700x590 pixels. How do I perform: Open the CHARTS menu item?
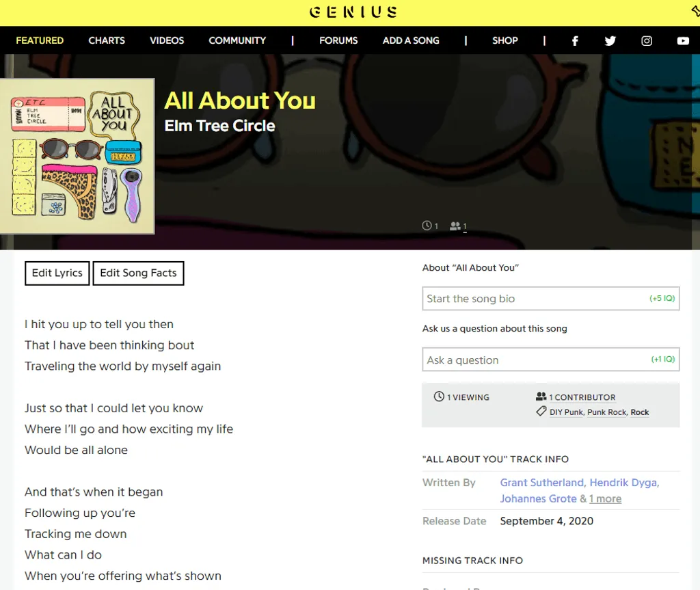(x=107, y=40)
